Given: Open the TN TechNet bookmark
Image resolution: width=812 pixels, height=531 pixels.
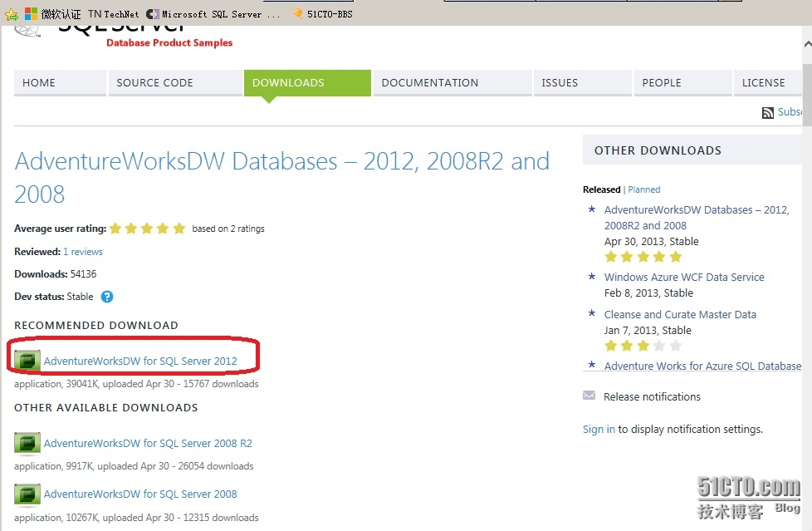Looking at the screenshot, I should pos(114,14).
